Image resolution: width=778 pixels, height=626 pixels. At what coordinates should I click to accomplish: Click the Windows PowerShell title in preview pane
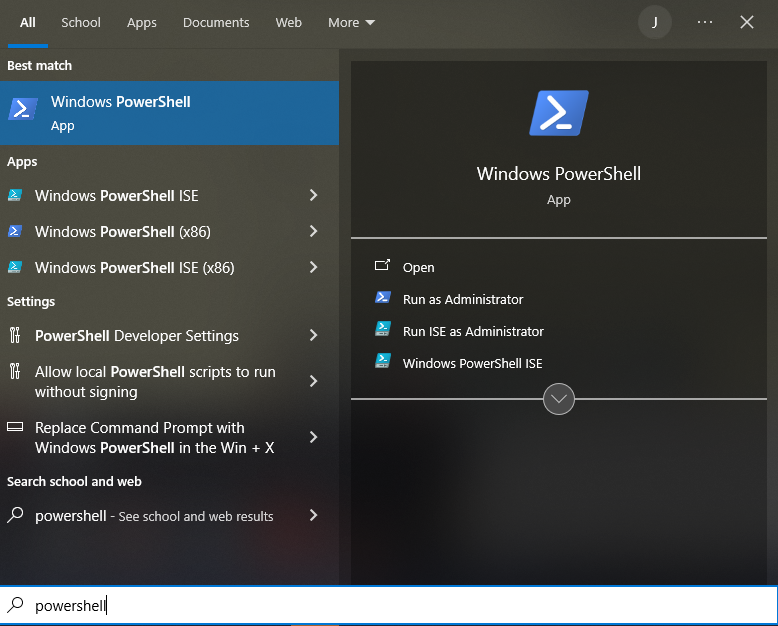559,174
